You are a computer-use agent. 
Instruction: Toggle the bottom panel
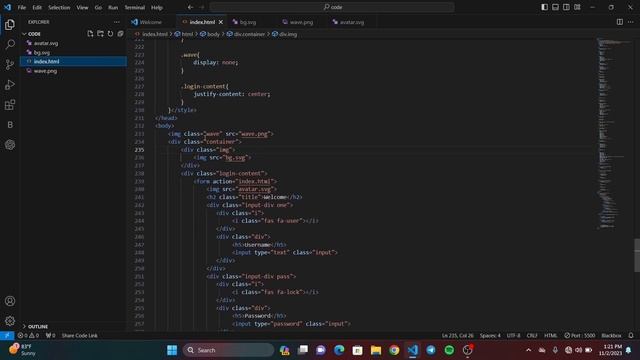(556, 7)
